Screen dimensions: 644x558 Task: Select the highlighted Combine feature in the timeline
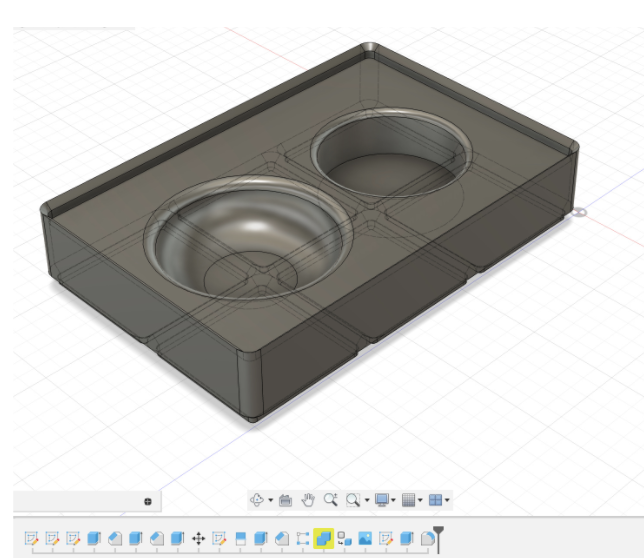tap(324, 538)
